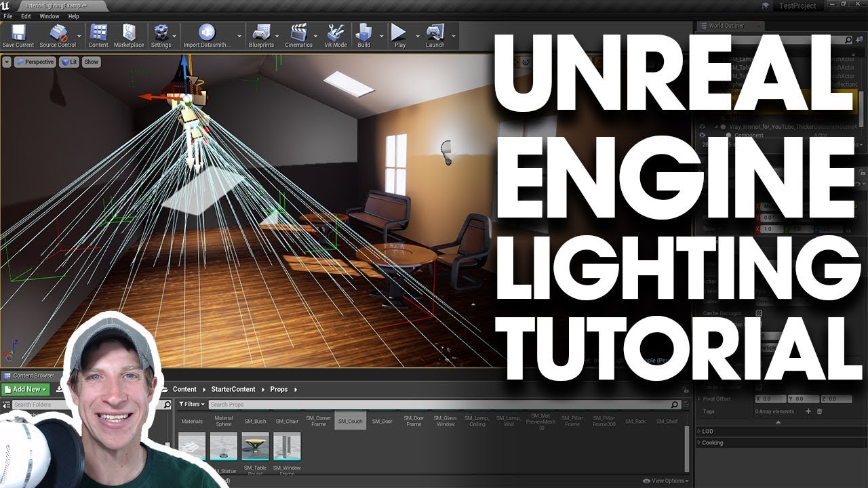Open Source Control toolbar icon
868x488 pixels.
tap(58, 36)
